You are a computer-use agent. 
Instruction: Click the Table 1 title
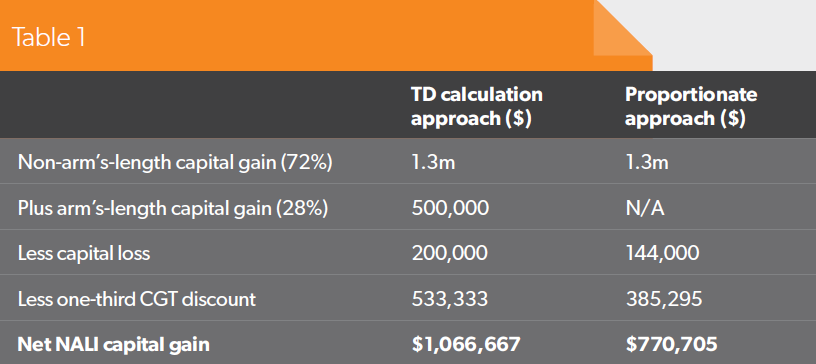pos(48,37)
